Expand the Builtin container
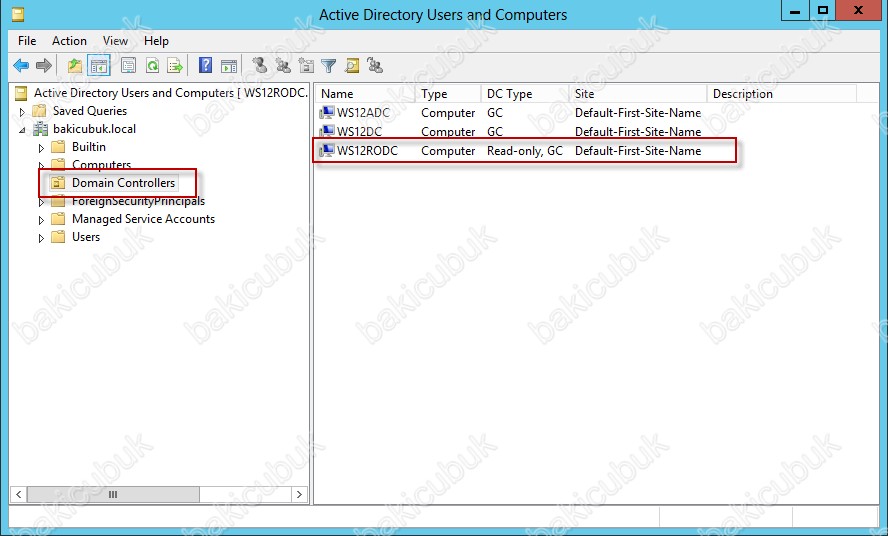Image resolution: width=888 pixels, height=536 pixels. (x=41, y=148)
